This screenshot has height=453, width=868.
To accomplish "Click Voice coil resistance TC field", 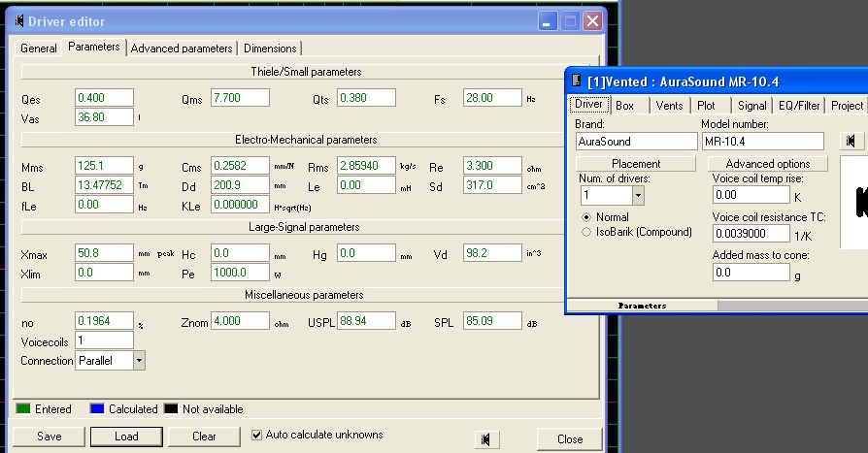I will 751,234.
